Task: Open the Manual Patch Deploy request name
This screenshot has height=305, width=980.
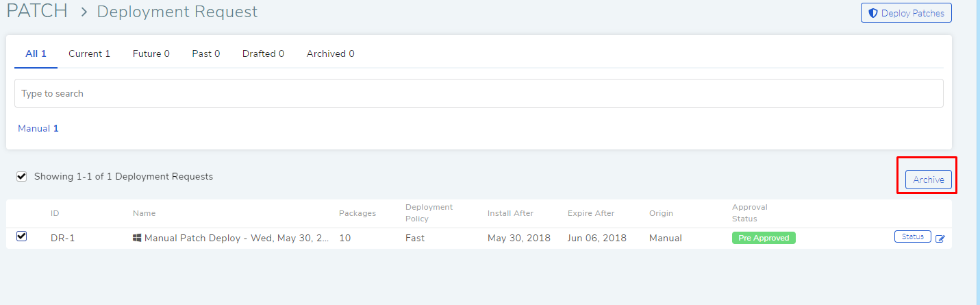Action: (236, 238)
